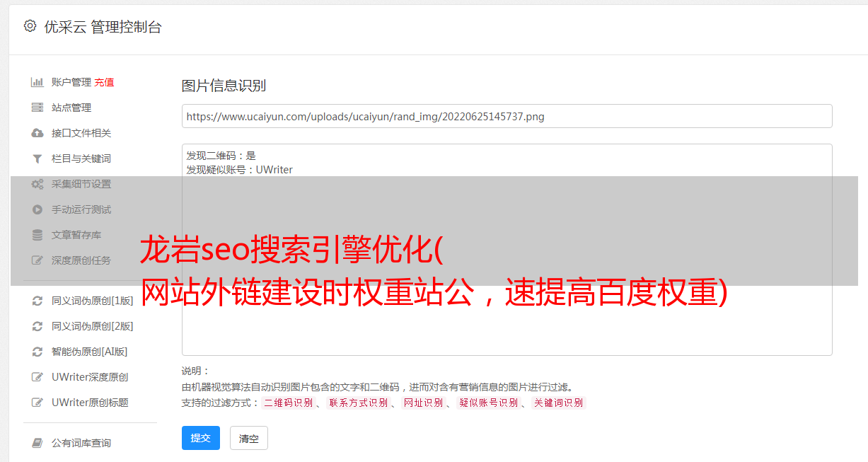
Task: Click the 二维码识别 tag
Action: [289, 403]
